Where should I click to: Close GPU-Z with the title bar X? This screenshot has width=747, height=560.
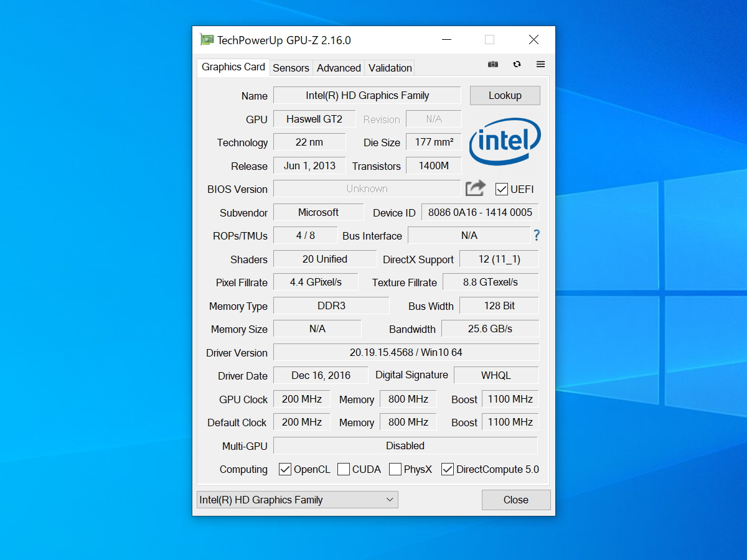(533, 40)
